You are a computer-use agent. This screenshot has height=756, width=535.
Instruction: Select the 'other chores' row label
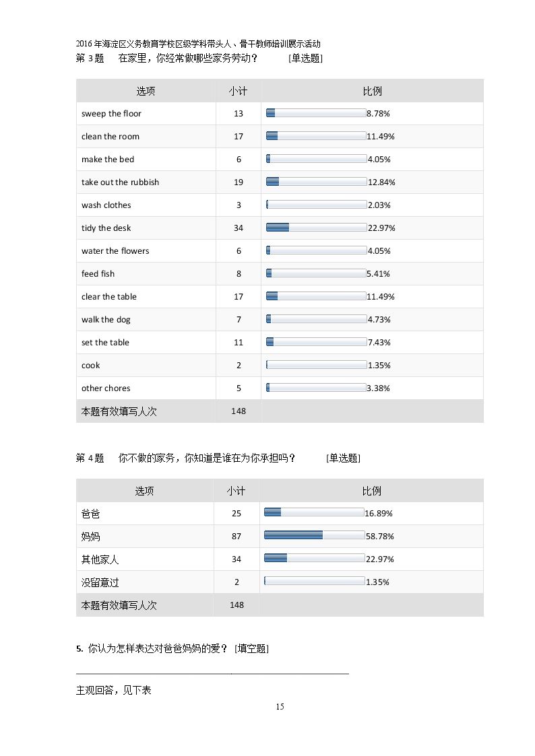point(106,388)
